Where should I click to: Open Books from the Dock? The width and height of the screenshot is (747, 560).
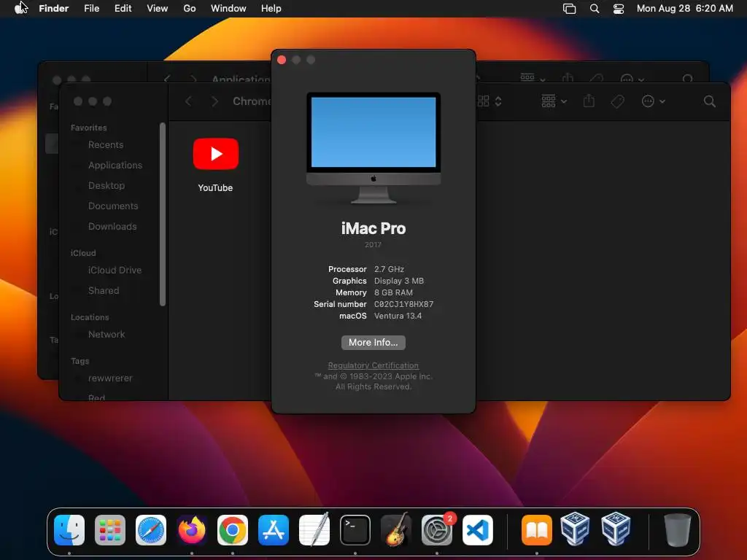[x=537, y=530]
